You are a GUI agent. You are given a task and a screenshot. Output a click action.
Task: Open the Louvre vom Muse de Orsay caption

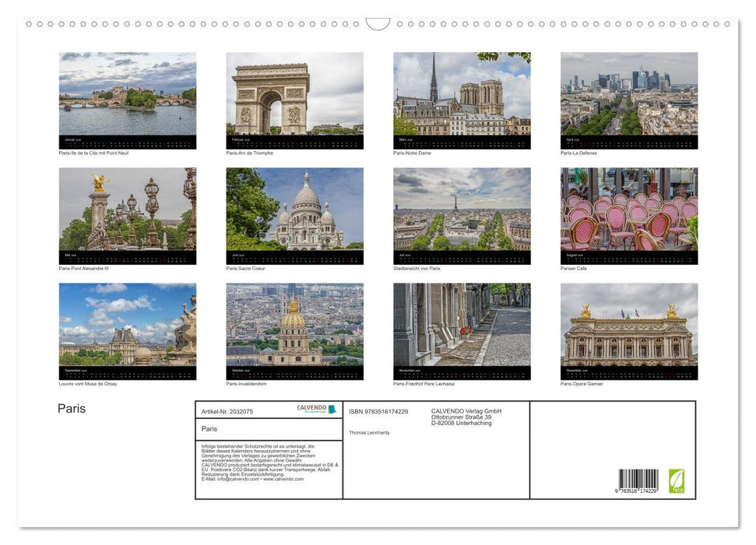pos(86,383)
